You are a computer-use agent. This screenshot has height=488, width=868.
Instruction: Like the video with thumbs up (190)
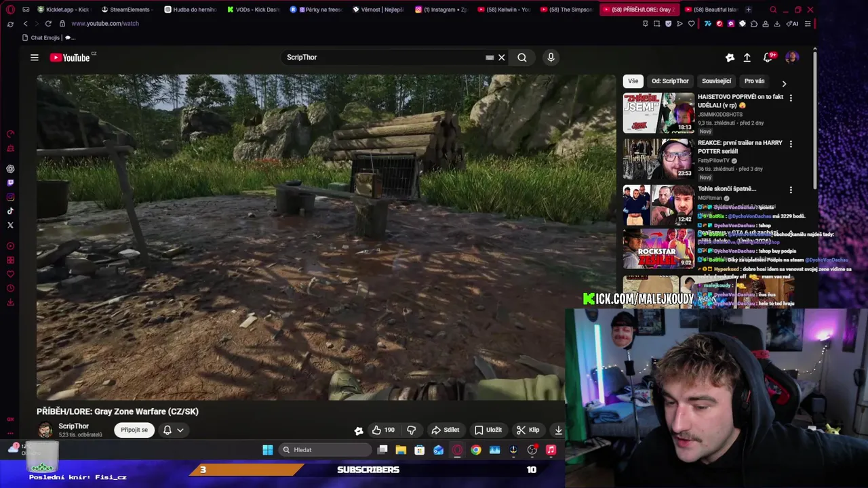[x=383, y=430]
